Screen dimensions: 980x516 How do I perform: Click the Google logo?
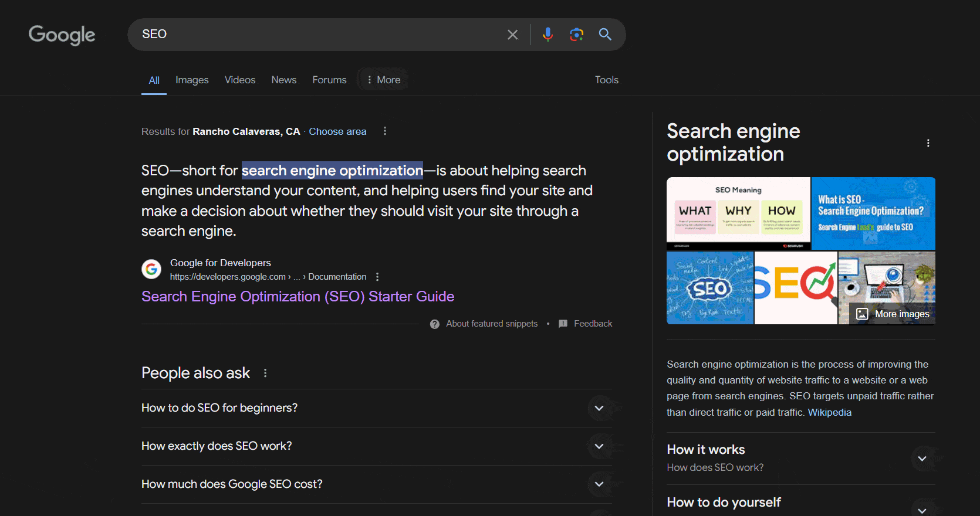click(62, 35)
